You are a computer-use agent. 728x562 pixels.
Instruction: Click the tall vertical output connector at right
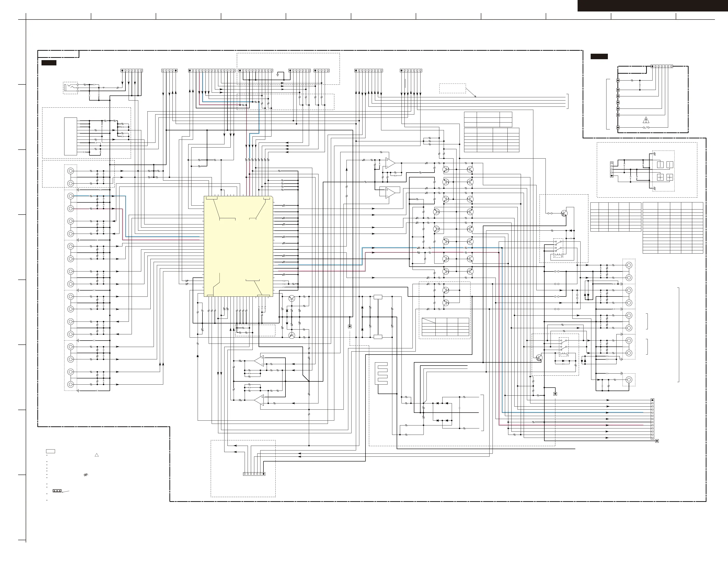(x=652, y=419)
